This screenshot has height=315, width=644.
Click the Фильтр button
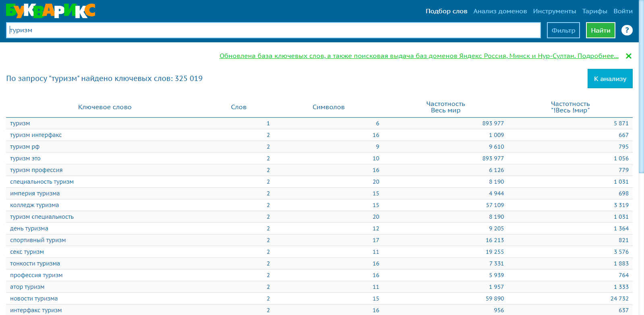tap(563, 30)
